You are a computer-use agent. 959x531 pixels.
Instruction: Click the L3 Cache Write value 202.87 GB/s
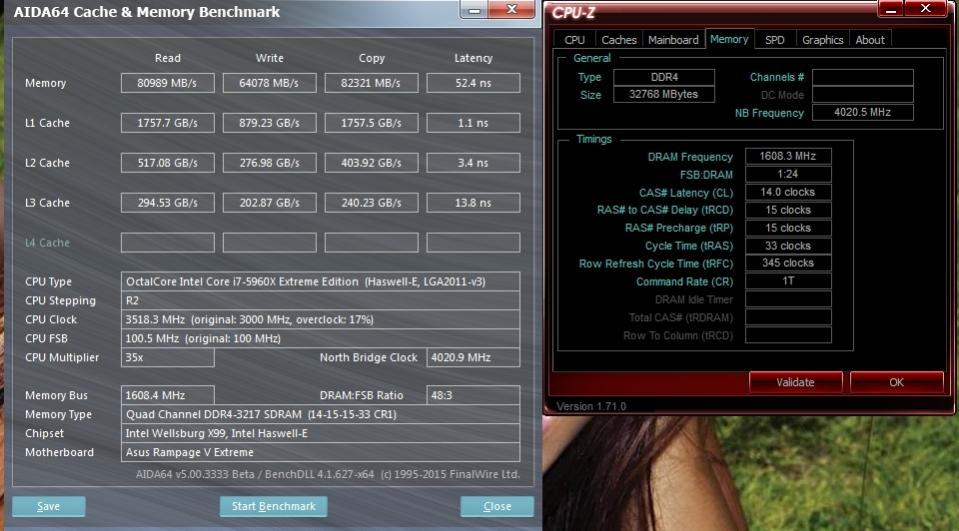(270, 203)
